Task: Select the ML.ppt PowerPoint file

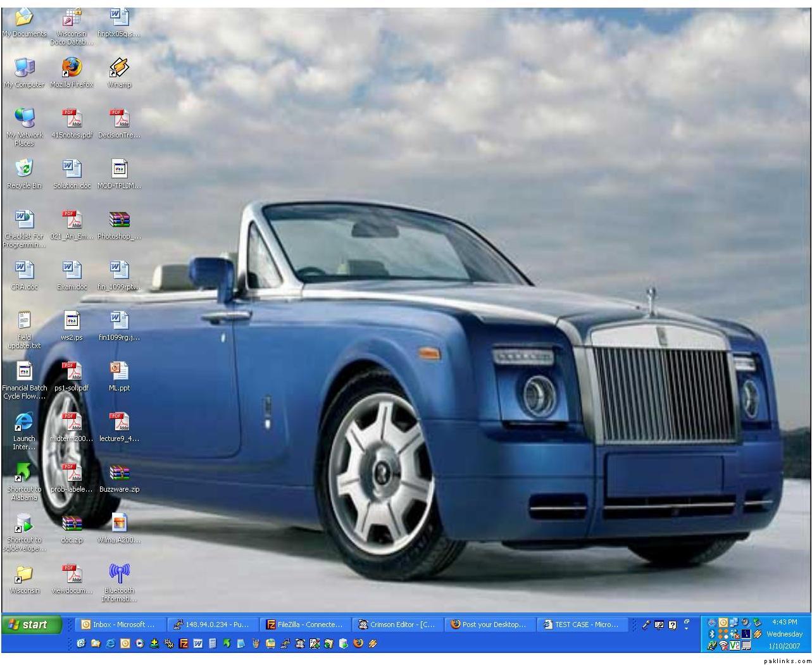Action: tap(119, 371)
